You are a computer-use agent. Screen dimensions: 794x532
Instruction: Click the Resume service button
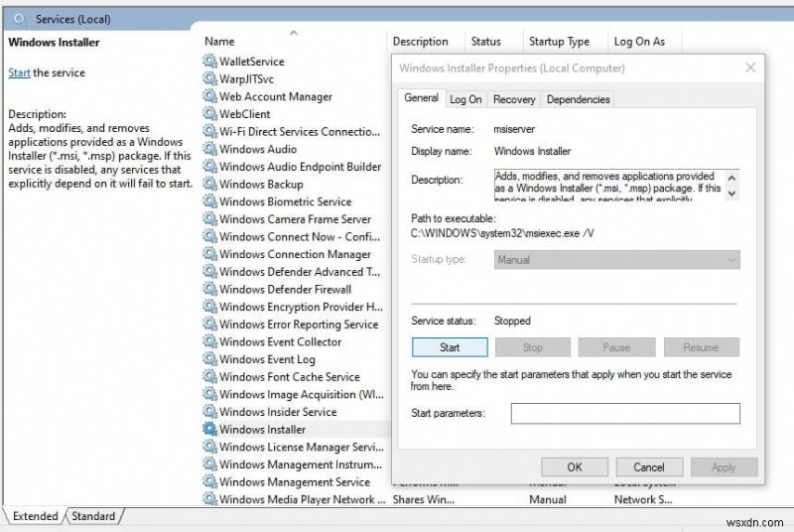(x=701, y=347)
